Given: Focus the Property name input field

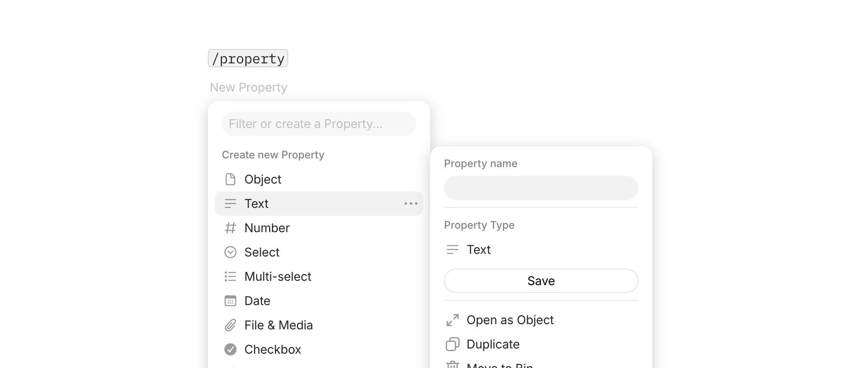Looking at the screenshot, I should [x=541, y=188].
